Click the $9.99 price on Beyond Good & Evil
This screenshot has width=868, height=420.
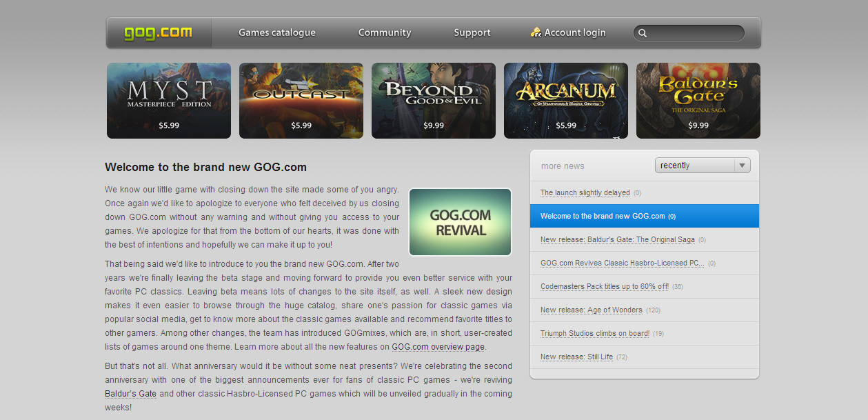(x=434, y=126)
